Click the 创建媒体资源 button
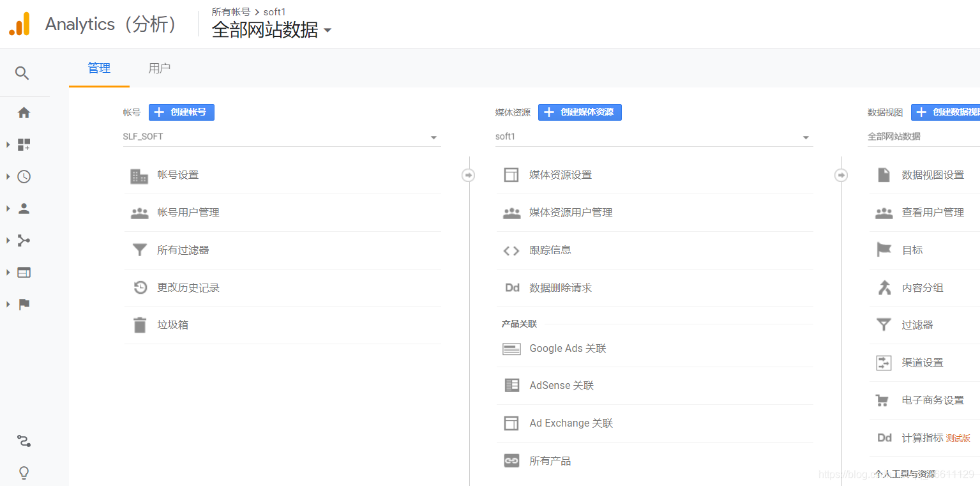 pos(580,112)
